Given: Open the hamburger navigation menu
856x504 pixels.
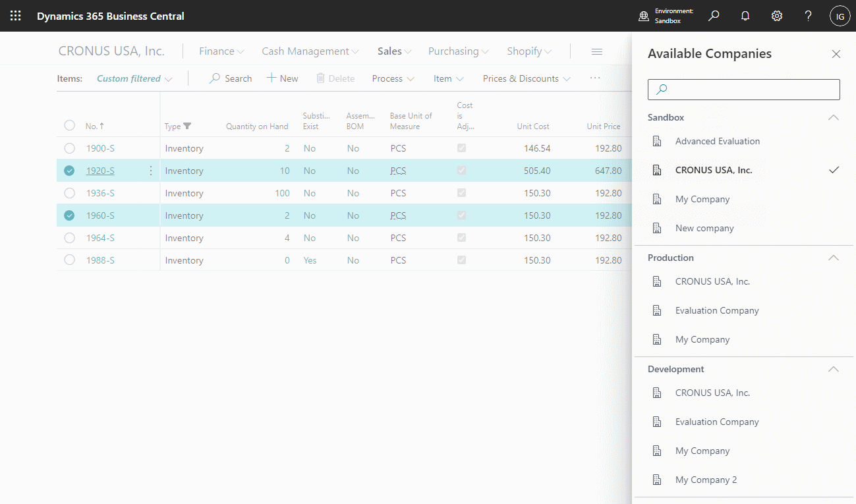Looking at the screenshot, I should pos(597,51).
